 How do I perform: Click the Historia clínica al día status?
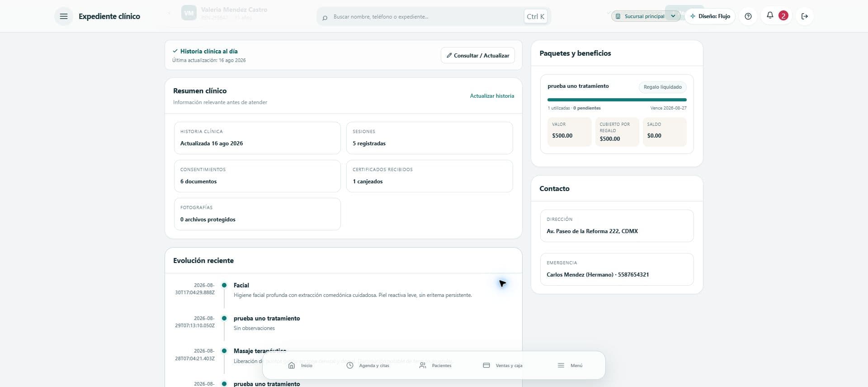tap(205, 51)
